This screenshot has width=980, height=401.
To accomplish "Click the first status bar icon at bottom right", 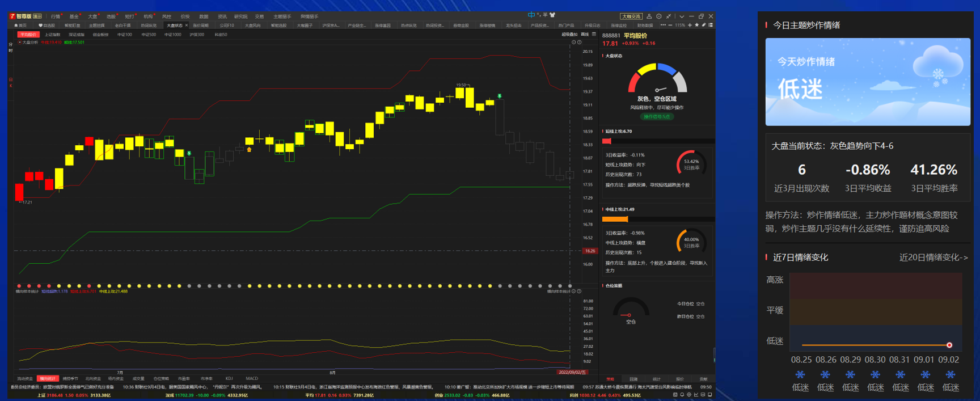I will point(675,395).
